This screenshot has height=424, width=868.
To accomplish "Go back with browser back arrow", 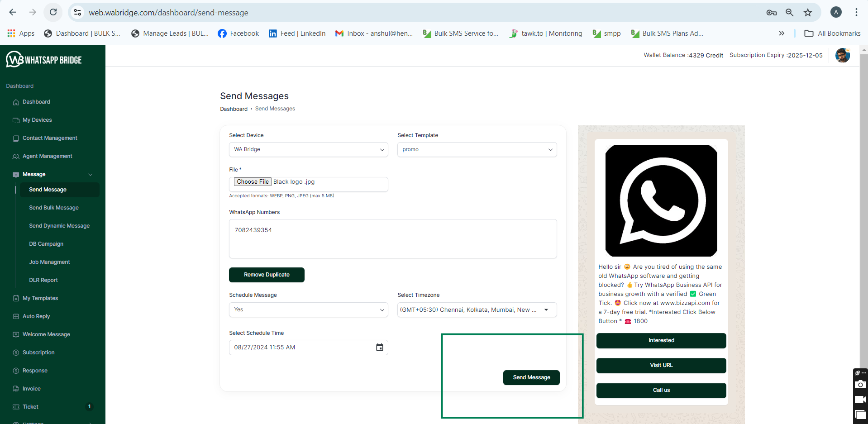I will coord(13,12).
